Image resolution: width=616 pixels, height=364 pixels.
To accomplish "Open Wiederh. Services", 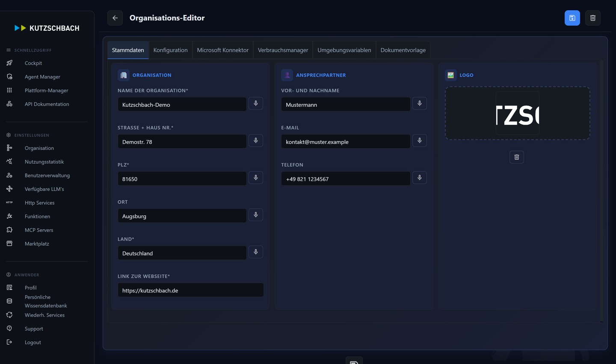I will pyautogui.click(x=44, y=315).
